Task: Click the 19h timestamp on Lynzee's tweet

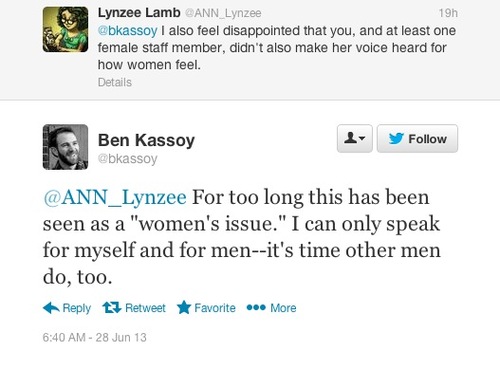Action: click(x=448, y=13)
